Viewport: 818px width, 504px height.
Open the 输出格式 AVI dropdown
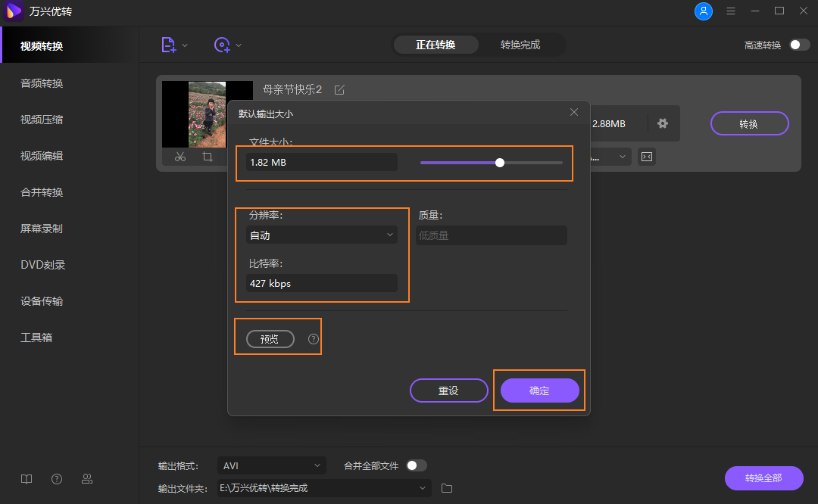[271, 465]
